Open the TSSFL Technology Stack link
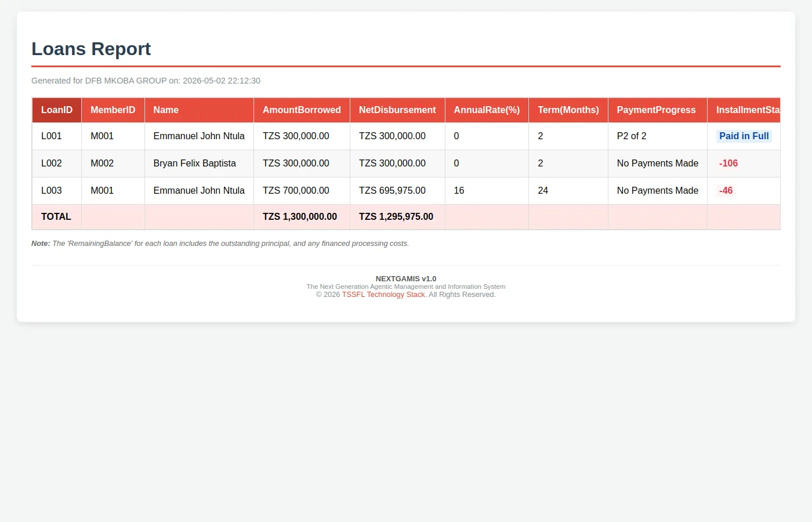 pyautogui.click(x=383, y=295)
